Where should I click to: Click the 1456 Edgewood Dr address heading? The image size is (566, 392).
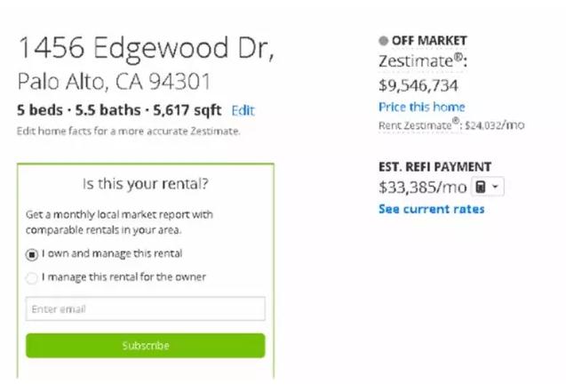(145, 48)
